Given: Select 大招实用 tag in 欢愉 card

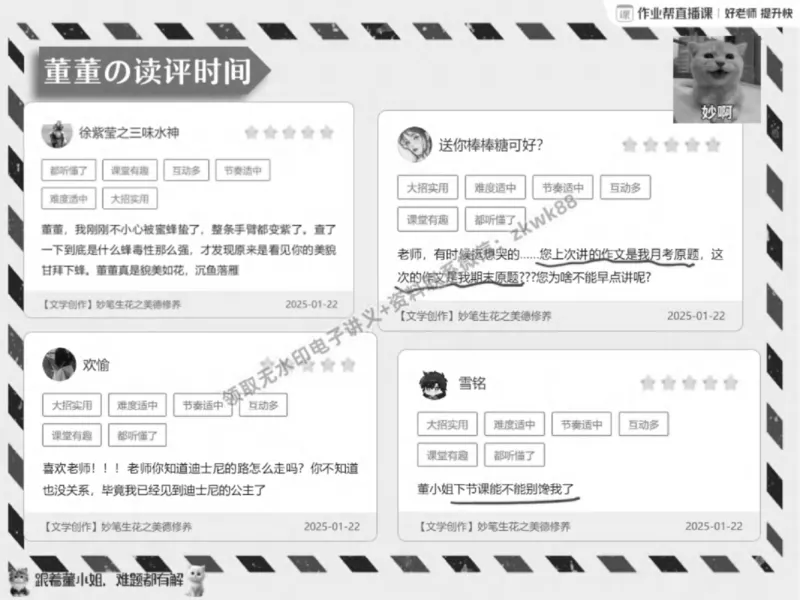Looking at the screenshot, I should pyautogui.click(x=72, y=405).
